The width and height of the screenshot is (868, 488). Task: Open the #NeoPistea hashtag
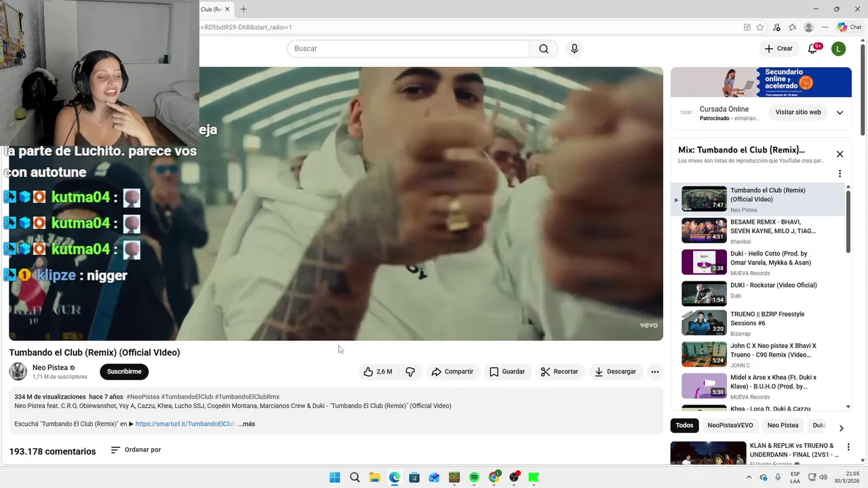[143, 396]
